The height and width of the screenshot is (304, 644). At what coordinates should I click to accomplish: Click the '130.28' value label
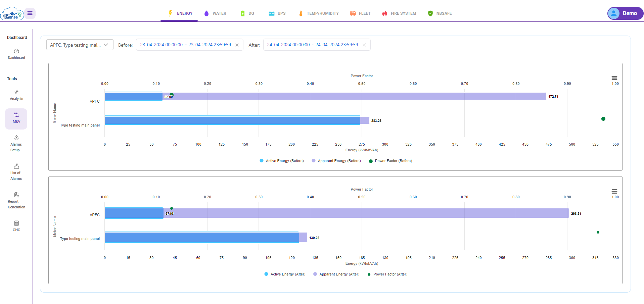pyautogui.click(x=314, y=238)
